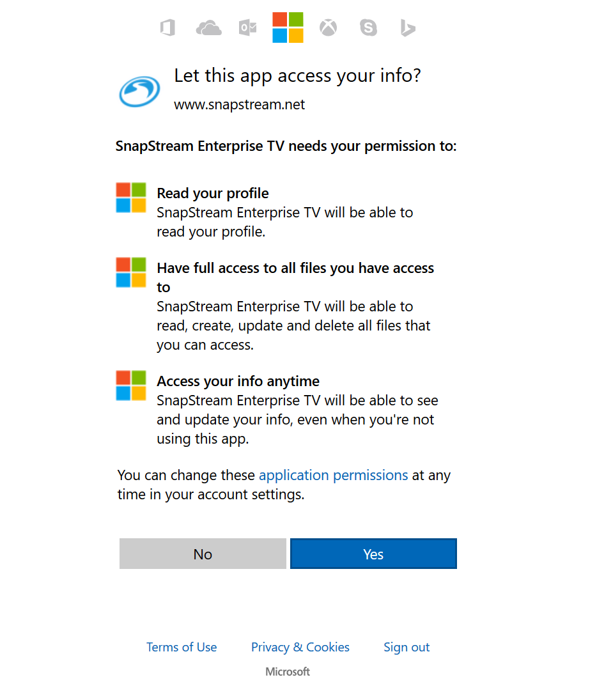
Task: Click the large Microsoft logo at top
Action: point(288,27)
